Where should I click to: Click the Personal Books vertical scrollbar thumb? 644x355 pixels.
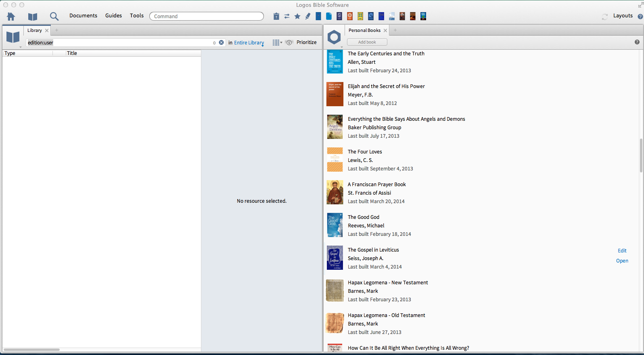(x=641, y=155)
